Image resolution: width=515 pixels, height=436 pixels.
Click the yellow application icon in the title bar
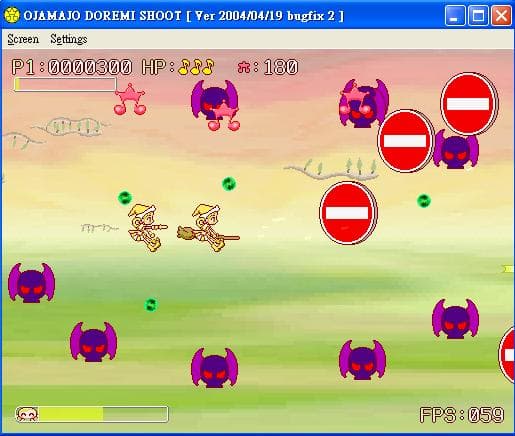(12, 16)
